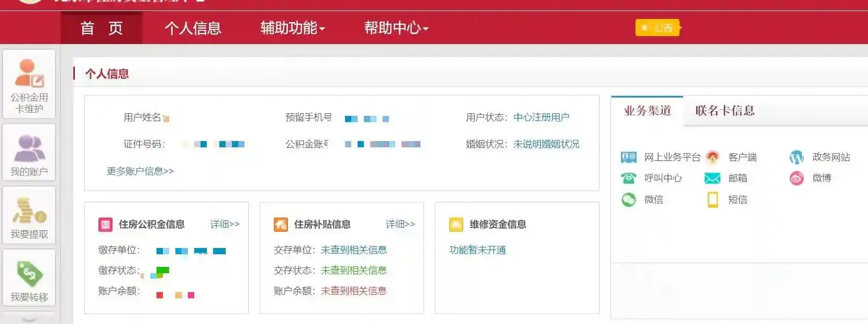Open 详细>> link for 住房公积金信息
Viewport: 868px width, 324px height.
[x=225, y=224]
